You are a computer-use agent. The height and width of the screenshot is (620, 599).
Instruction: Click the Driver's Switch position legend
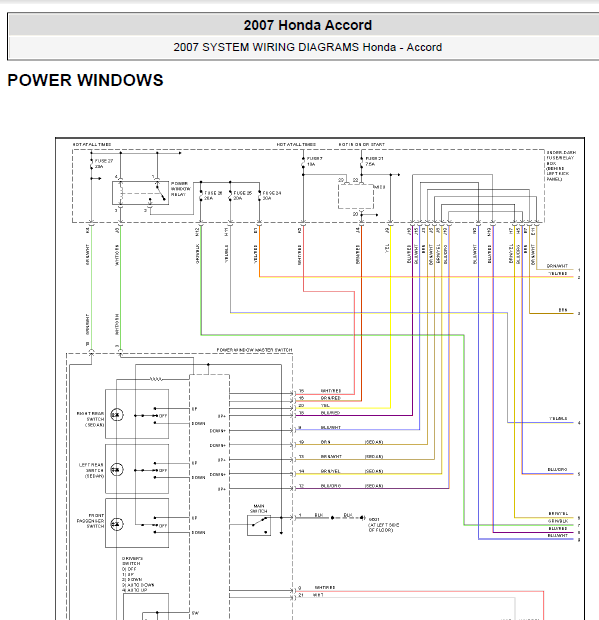(138, 575)
